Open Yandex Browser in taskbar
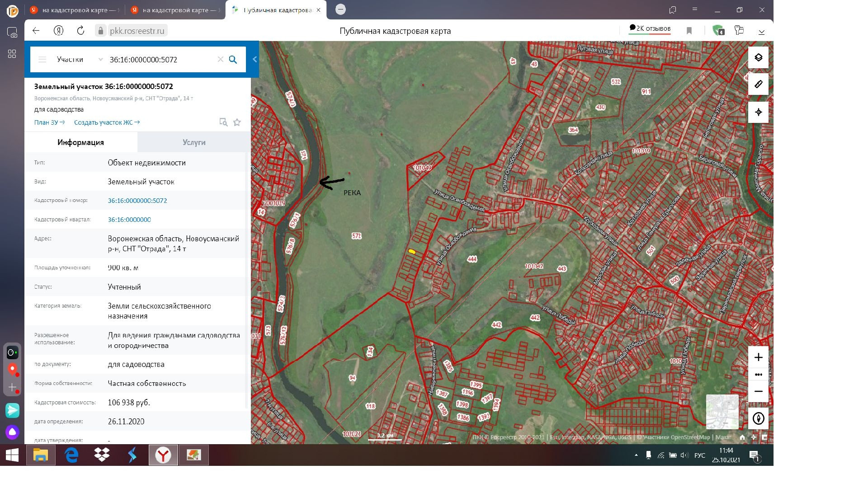This screenshot has height=488, width=868. [163, 455]
